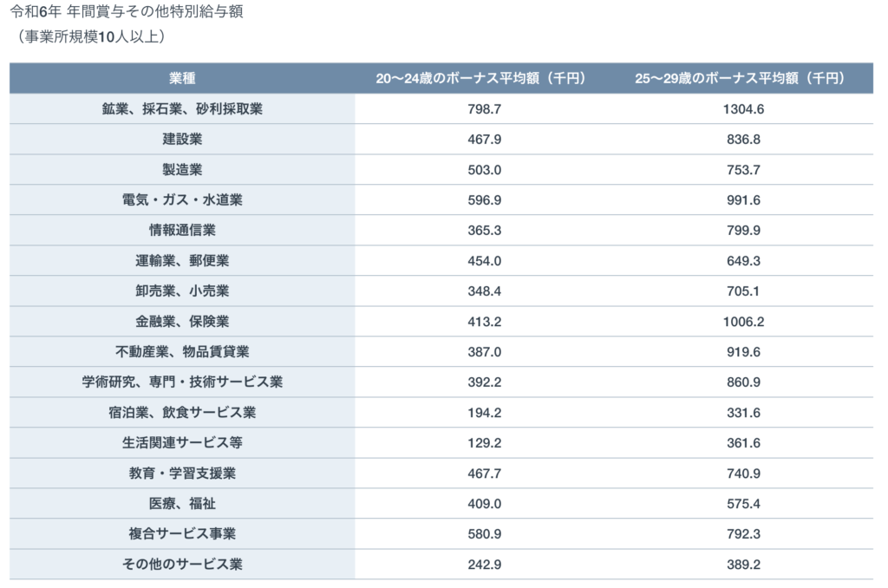888x588 pixels.
Task: Click the 学術研究、専門・技術サービス業 cell
Action: click(x=182, y=382)
